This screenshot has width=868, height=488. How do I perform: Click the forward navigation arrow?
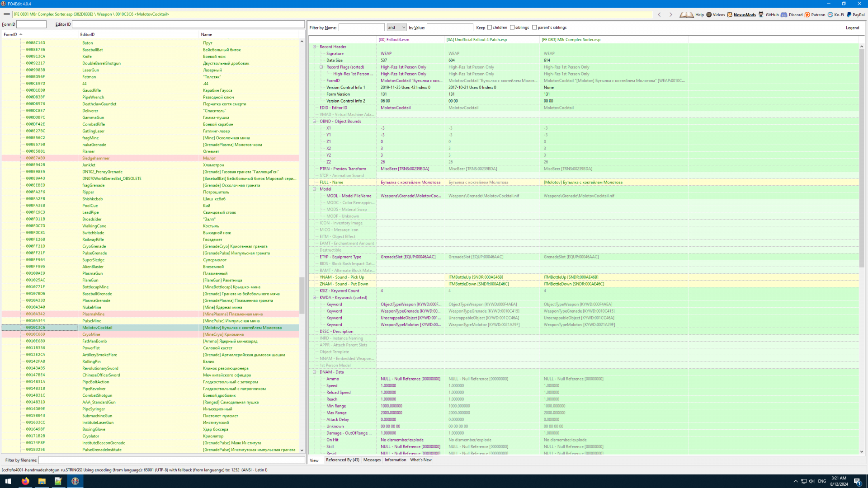point(671,14)
